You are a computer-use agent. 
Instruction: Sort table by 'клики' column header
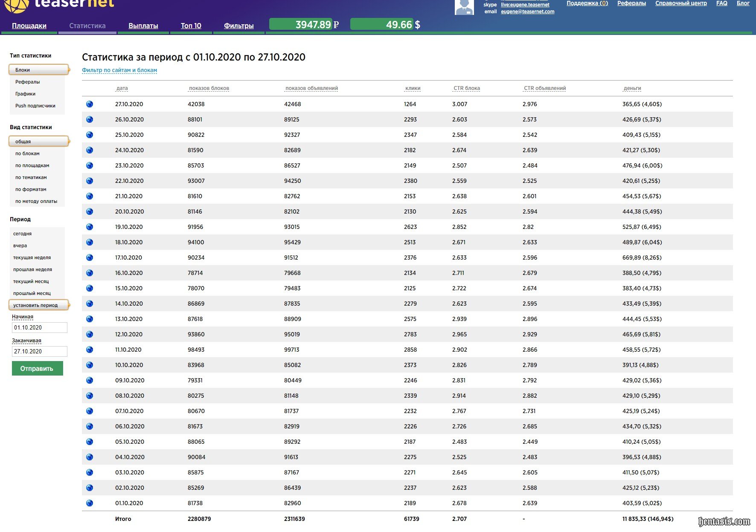point(413,88)
